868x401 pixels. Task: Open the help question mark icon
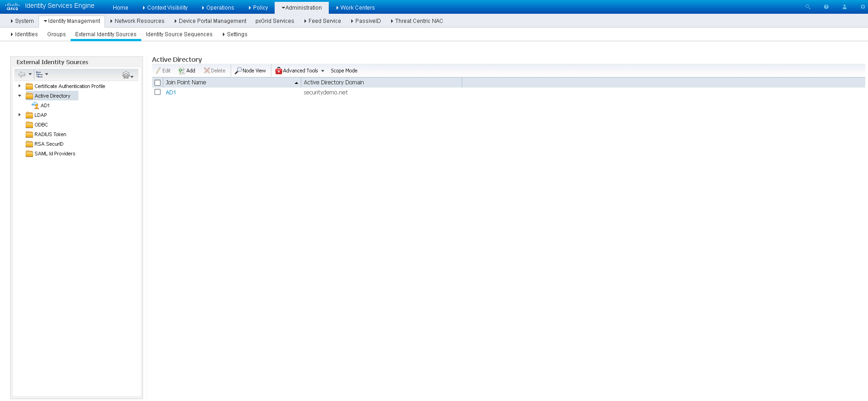click(x=826, y=7)
